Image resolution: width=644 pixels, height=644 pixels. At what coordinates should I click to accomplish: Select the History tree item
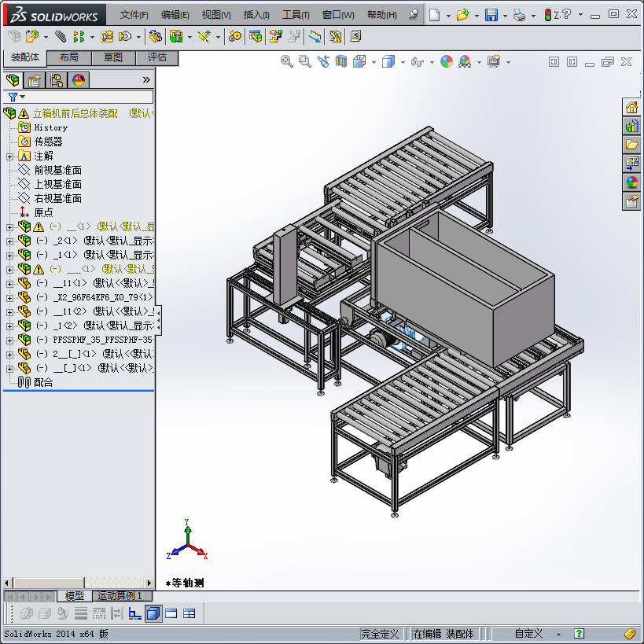[42, 127]
